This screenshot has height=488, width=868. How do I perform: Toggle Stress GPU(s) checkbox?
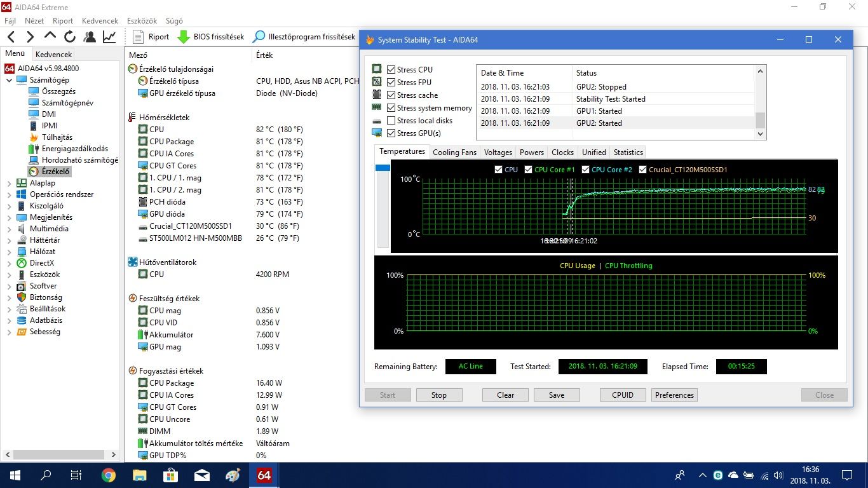(391, 133)
